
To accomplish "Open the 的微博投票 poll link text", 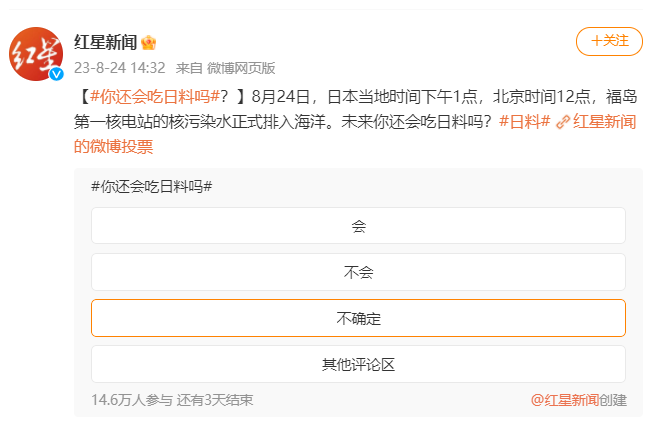I will (113, 146).
